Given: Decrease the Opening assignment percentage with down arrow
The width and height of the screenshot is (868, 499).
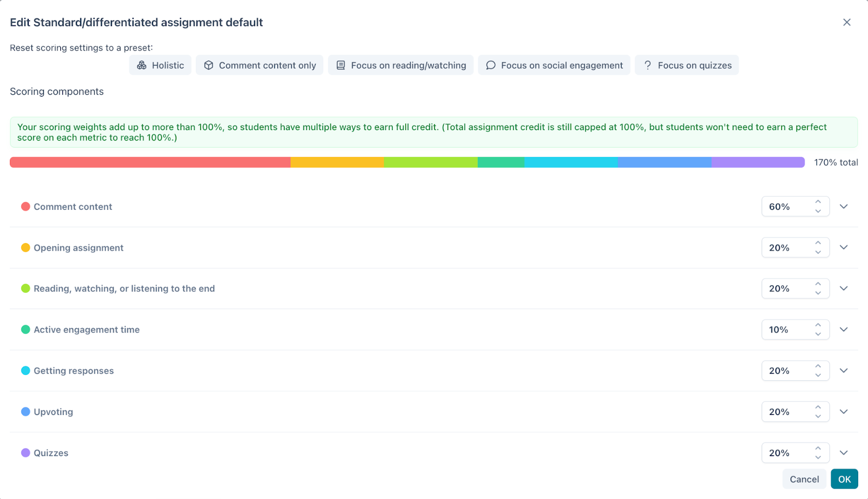Looking at the screenshot, I should (818, 252).
